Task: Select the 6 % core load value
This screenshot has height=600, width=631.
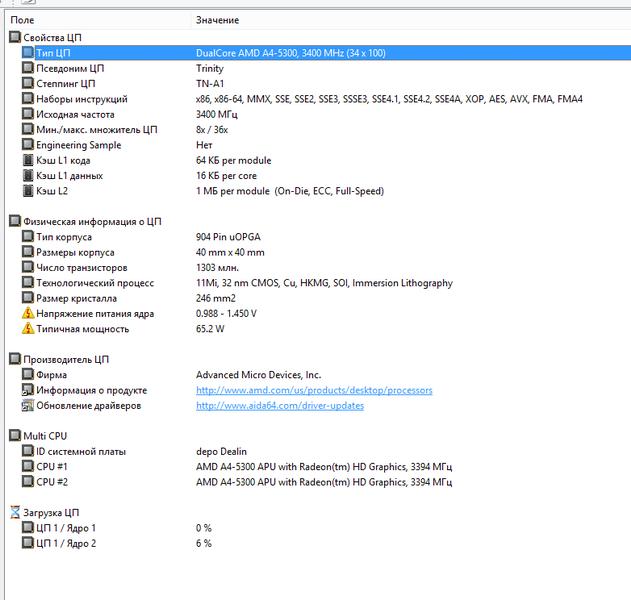Action: tap(204, 543)
